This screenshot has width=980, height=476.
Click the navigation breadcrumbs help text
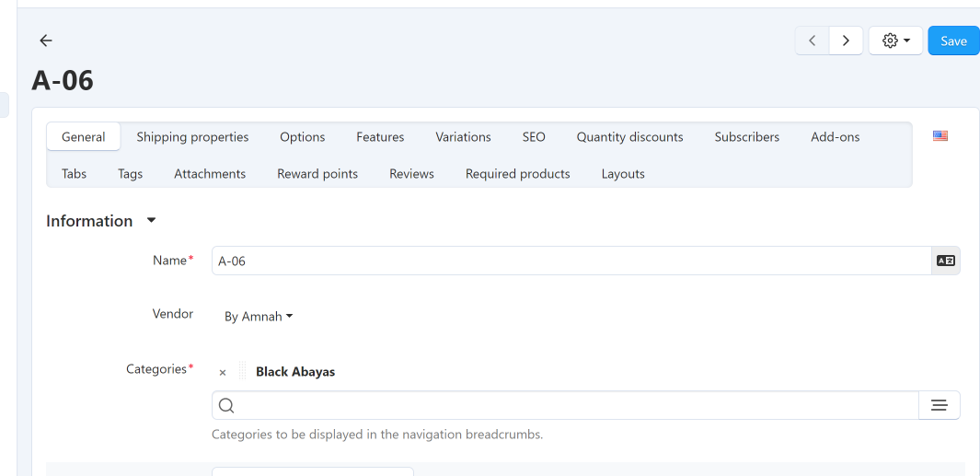point(377,434)
